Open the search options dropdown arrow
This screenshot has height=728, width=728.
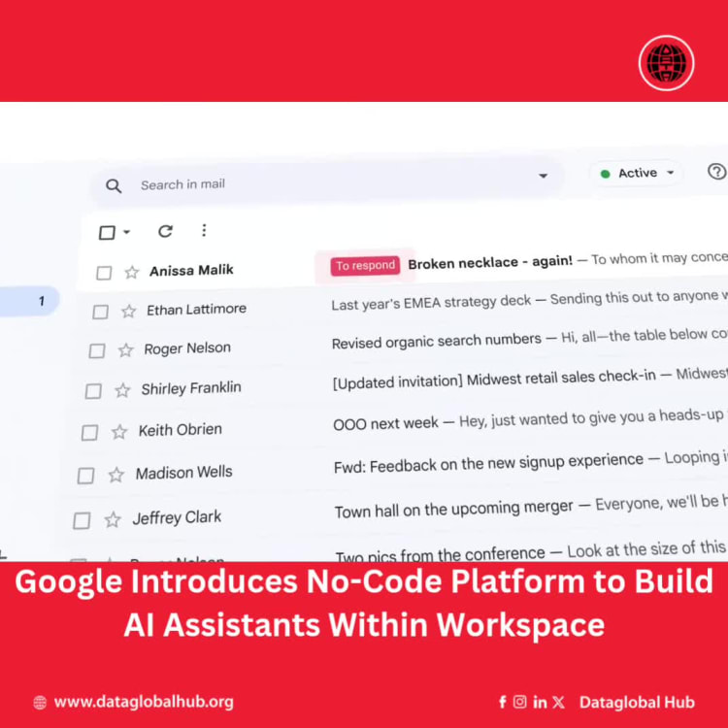543,176
